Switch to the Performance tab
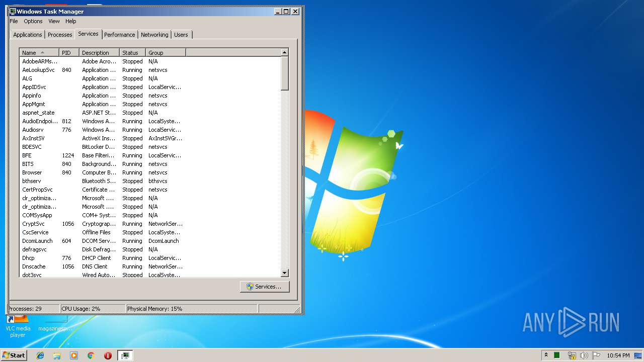Viewport: 644px width, 362px height. (x=120, y=35)
